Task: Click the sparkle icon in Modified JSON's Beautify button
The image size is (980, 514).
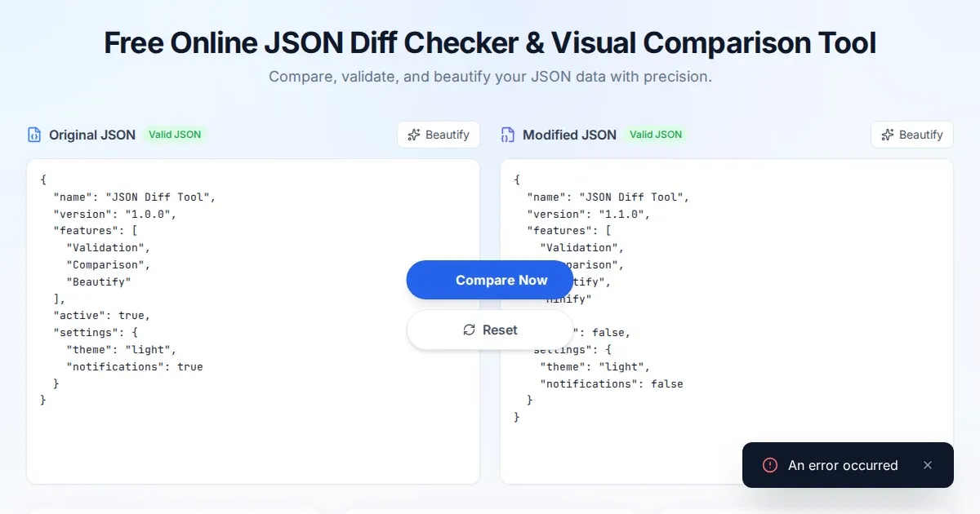Action: [888, 135]
